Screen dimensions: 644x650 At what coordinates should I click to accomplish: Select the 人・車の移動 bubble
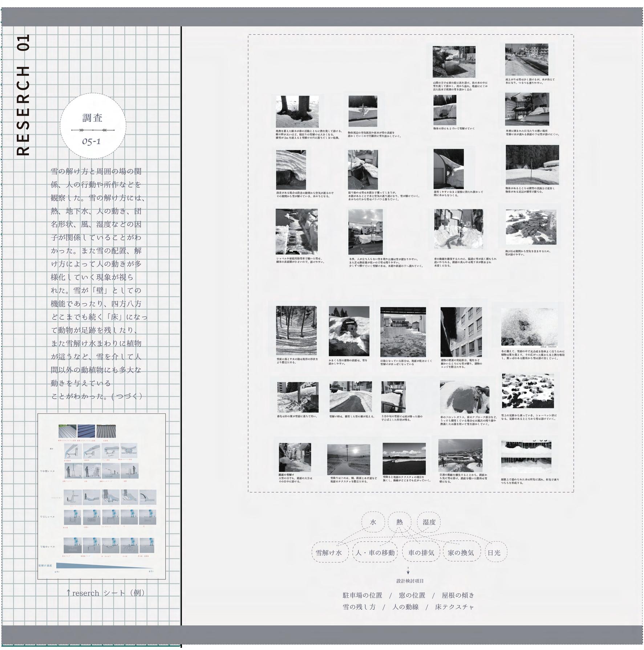click(x=375, y=553)
